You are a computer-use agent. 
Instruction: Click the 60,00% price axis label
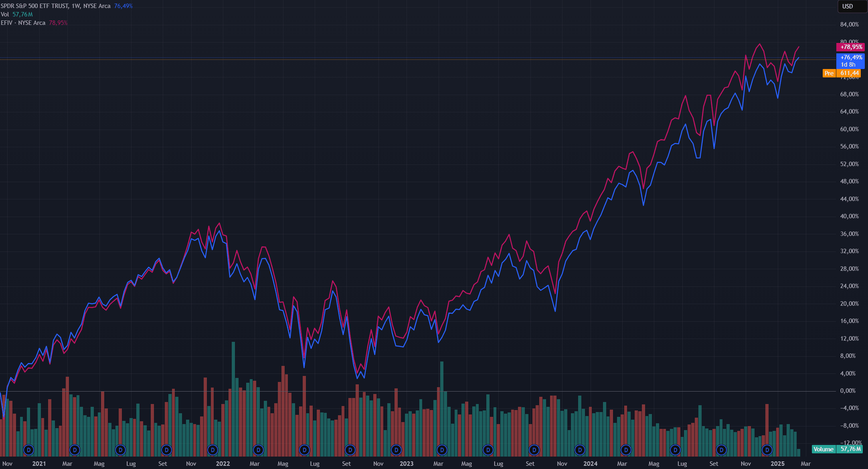click(x=850, y=129)
